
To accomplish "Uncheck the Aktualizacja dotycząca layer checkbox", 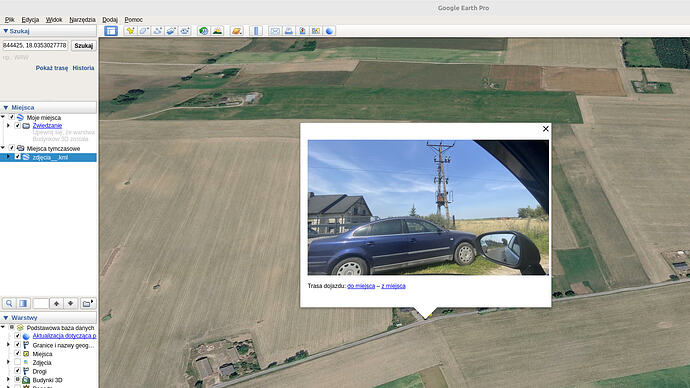I will pyautogui.click(x=18, y=336).
